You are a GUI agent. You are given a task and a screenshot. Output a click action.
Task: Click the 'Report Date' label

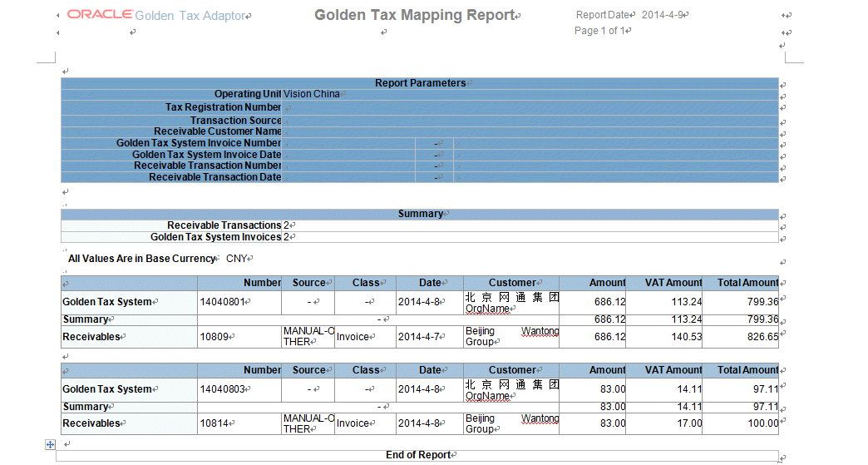(603, 15)
